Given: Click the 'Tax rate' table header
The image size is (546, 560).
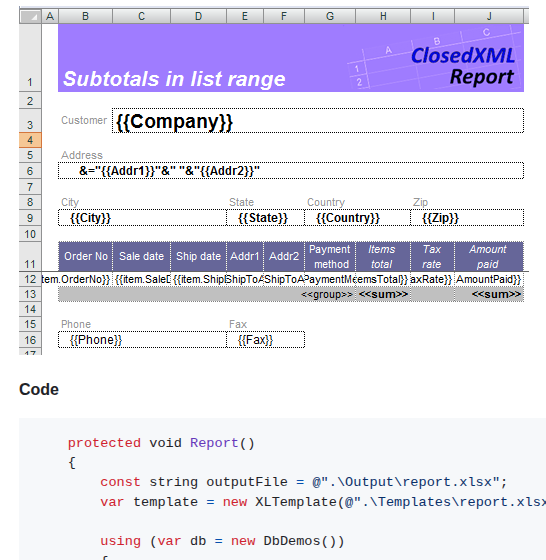Looking at the screenshot, I should pos(432,256).
